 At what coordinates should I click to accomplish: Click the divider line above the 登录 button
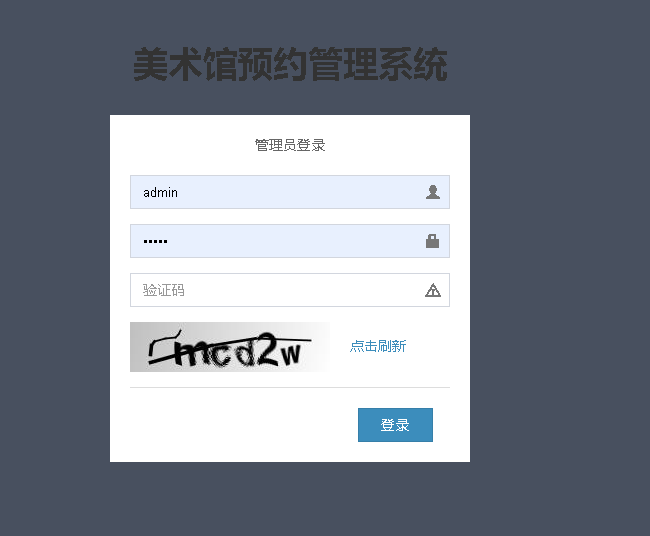point(290,387)
